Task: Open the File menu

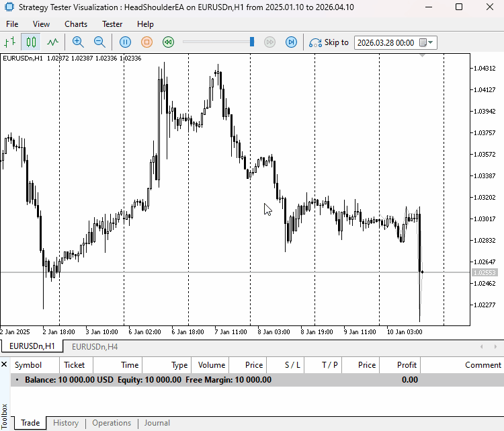Action: click(12, 24)
